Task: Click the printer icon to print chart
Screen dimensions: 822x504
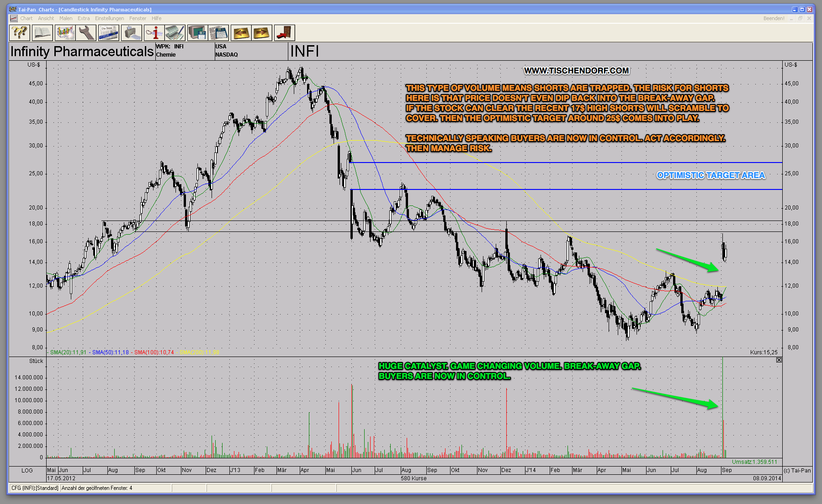Action: (x=131, y=33)
